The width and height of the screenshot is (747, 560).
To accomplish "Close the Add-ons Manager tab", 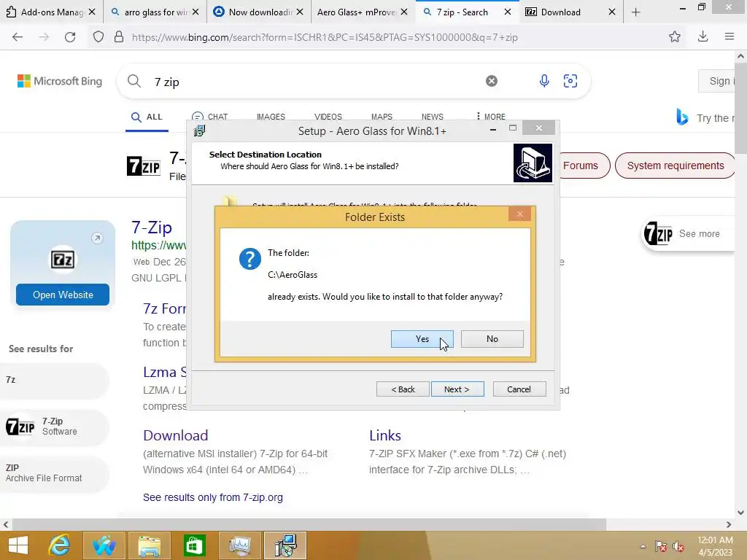I will (92, 12).
